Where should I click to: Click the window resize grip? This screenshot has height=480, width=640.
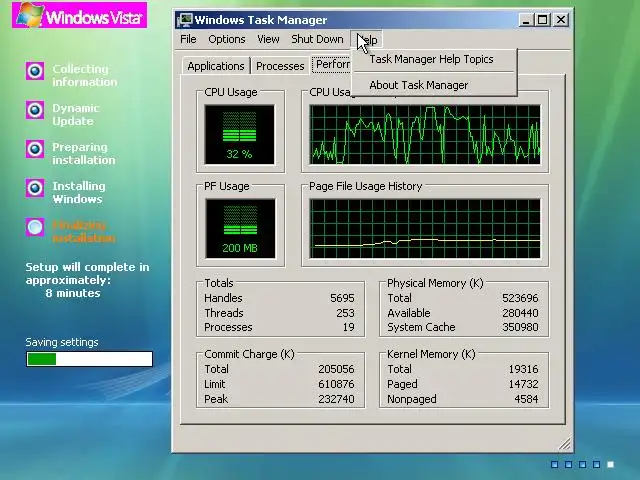[564, 444]
